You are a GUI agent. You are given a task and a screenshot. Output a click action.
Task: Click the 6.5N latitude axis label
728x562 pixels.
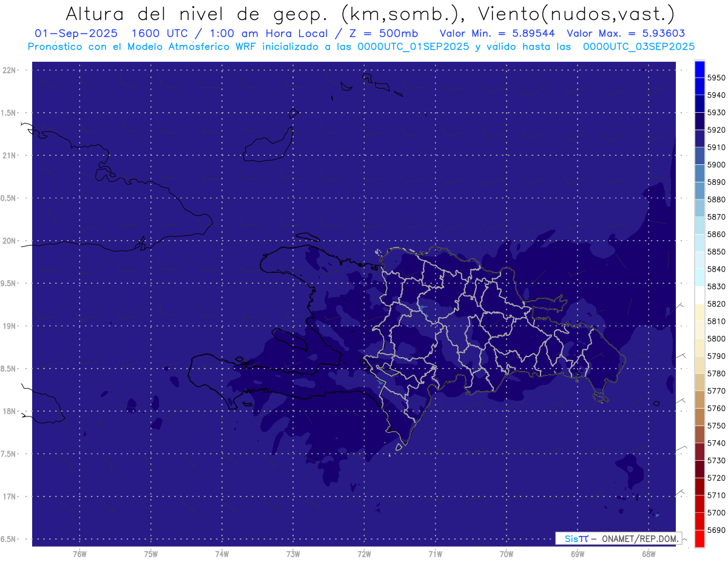[9, 539]
